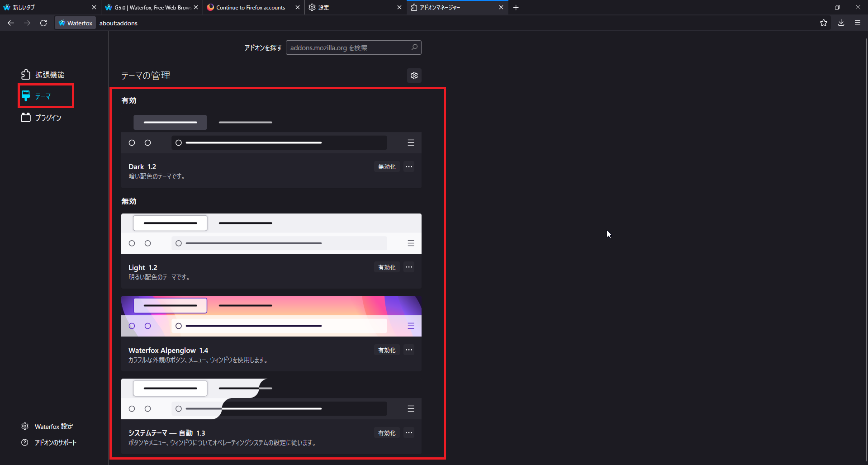Click the 無効 section heading

[x=129, y=201]
